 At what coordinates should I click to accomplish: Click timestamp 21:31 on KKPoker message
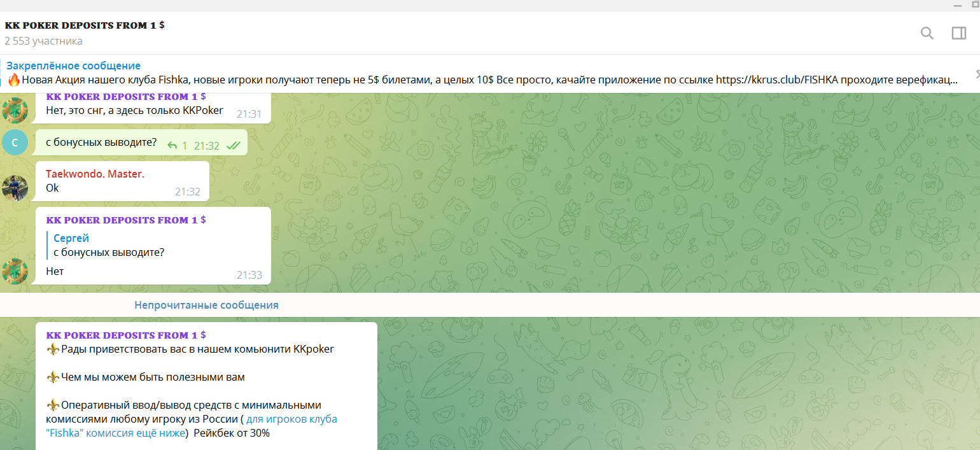pyautogui.click(x=249, y=114)
